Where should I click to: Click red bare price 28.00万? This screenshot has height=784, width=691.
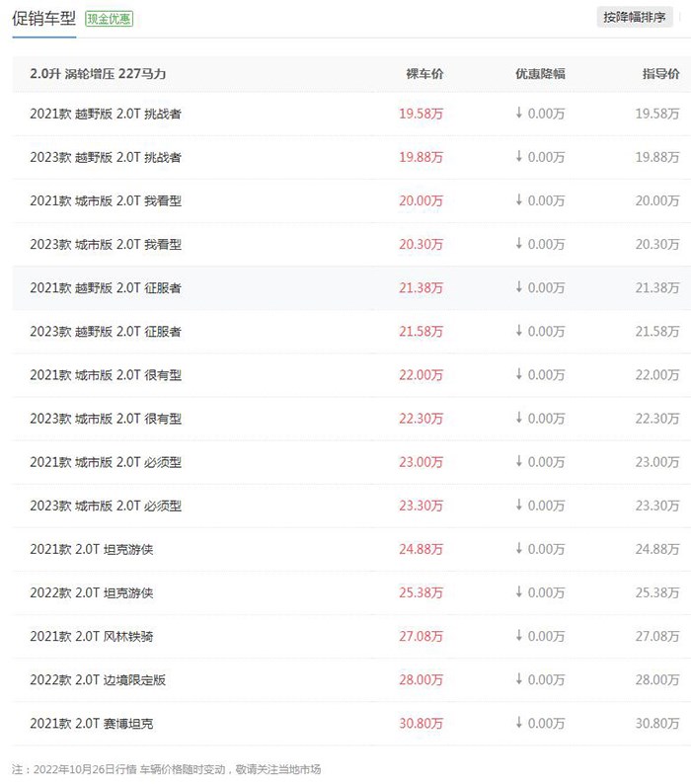(x=421, y=680)
